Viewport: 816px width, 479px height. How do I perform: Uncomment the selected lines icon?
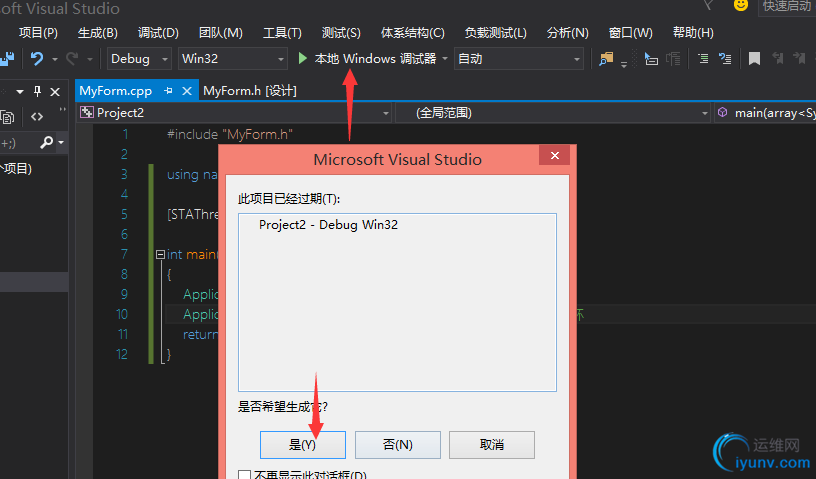(725, 59)
